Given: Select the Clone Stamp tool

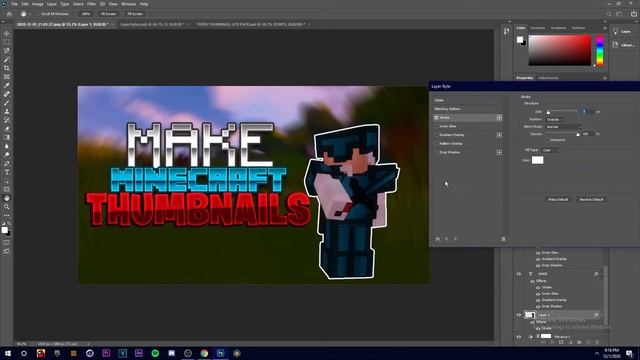Looking at the screenshot, I should 7,111.
